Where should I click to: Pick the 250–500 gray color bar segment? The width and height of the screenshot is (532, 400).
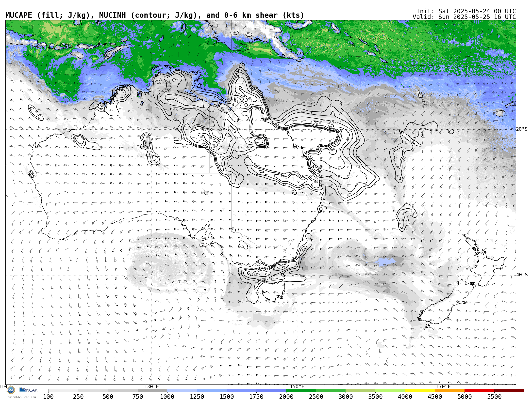tap(93, 391)
